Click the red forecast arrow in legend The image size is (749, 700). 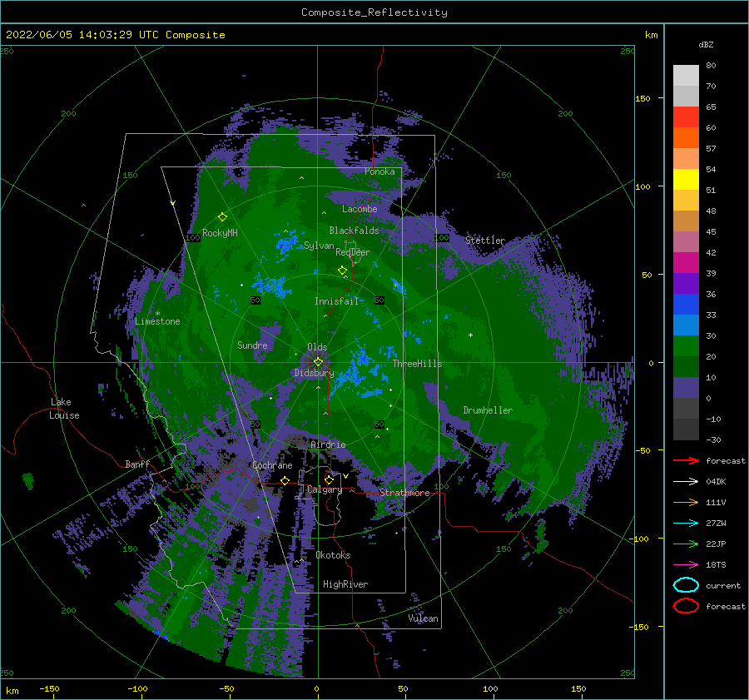(686, 460)
